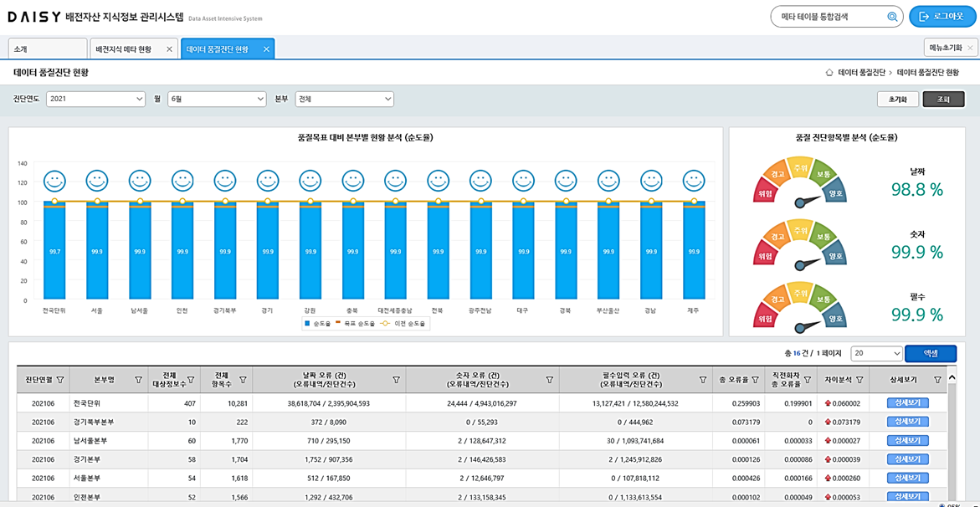Screen dimensions: 980x507
Task: Click the 데이터 품질진단 breadcrumb link
Action: tap(861, 73)
